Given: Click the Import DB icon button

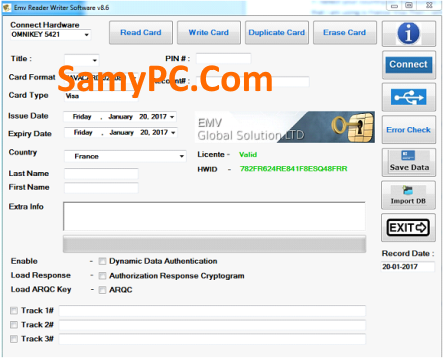Looking at the screenshot, I should tap(408, 195).
